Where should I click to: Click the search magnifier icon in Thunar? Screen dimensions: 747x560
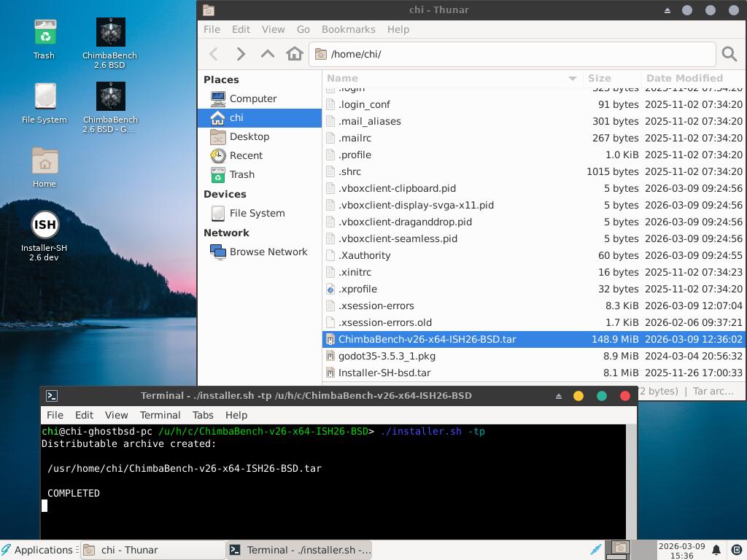(x=729, y=54)
